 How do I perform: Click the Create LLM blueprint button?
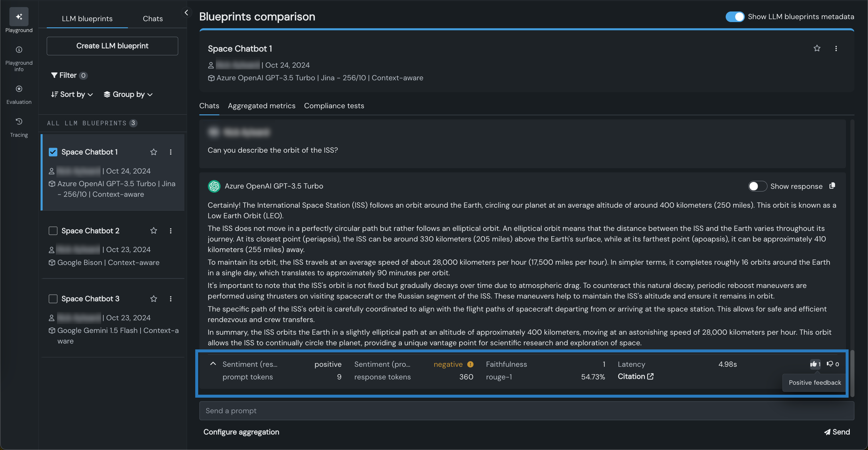pos(112,46)
